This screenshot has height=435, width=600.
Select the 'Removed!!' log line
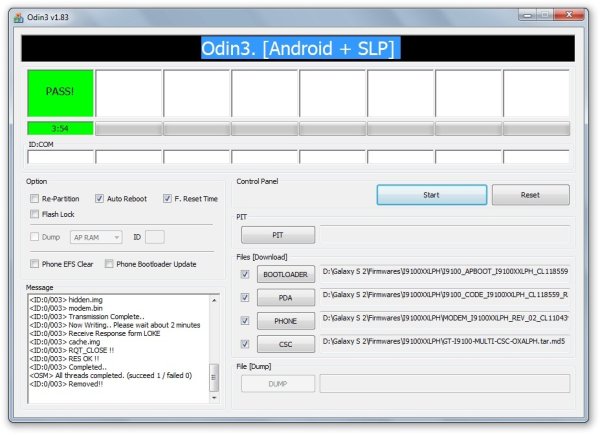[x=66, y=384]
